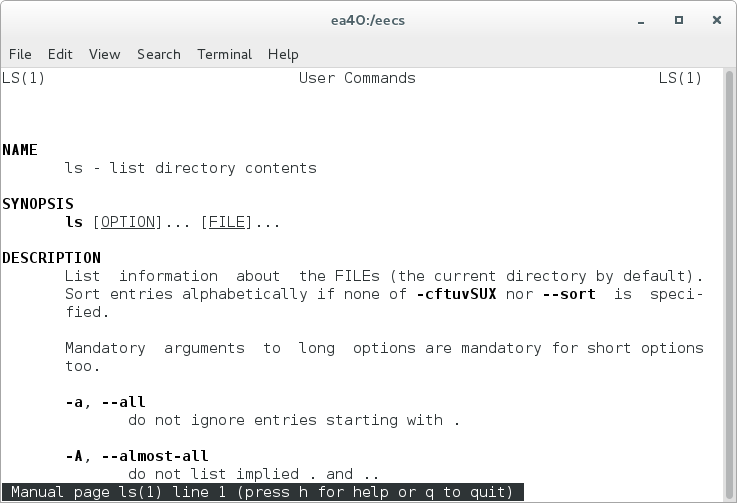737x503 pixels.
Task: Click the bold --sort option text
Action: point(569,294)
